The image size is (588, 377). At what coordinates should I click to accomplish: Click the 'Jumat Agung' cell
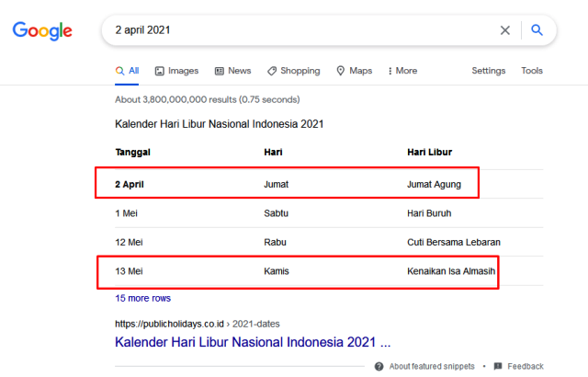[435, 185]
